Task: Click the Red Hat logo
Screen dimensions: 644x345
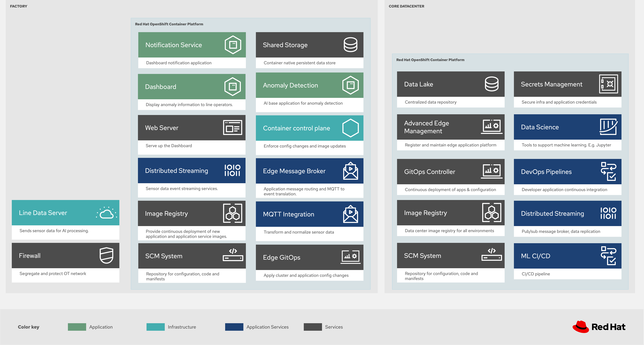Action: (599, 327)
